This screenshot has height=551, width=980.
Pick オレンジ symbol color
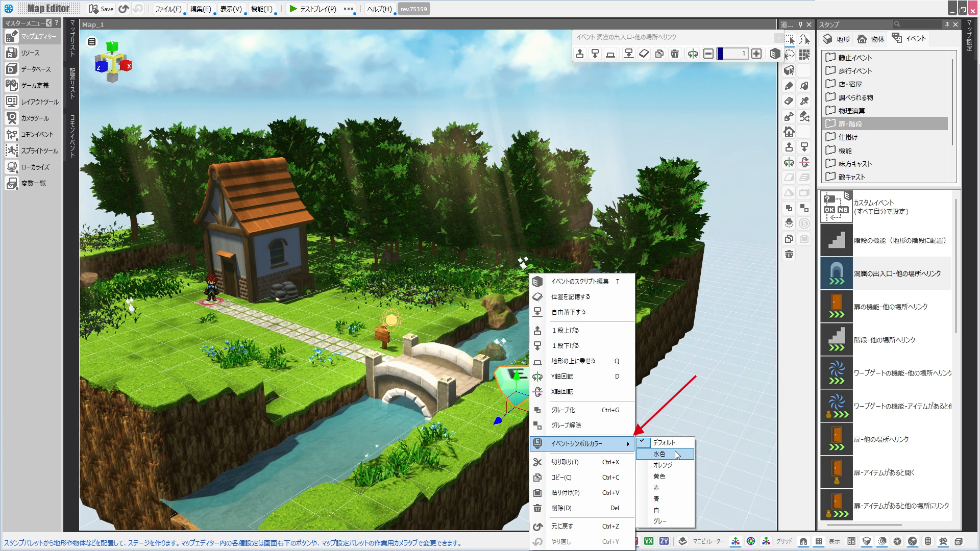(x=665, y=465)
